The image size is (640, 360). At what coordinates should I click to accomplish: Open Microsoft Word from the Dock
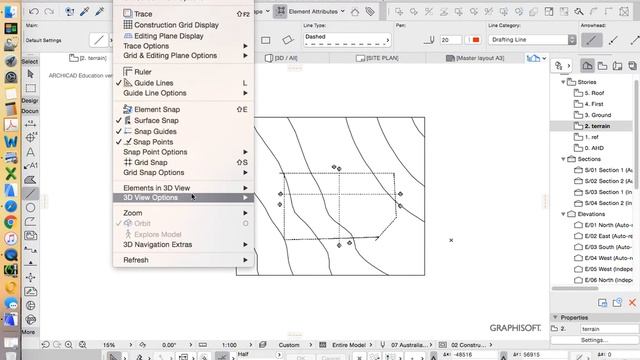11,142
